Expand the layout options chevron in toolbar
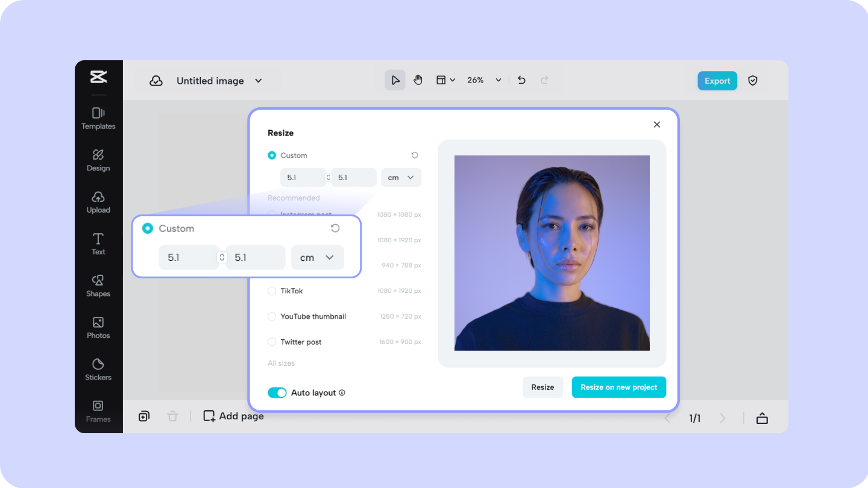868x488 pixels. point(453,80)
